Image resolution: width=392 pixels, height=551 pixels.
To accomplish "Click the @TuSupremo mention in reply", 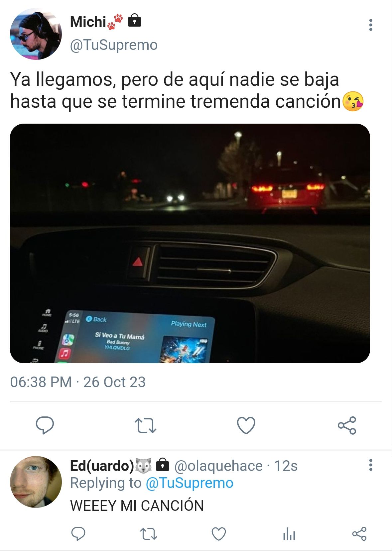I will tap(190, 483).
